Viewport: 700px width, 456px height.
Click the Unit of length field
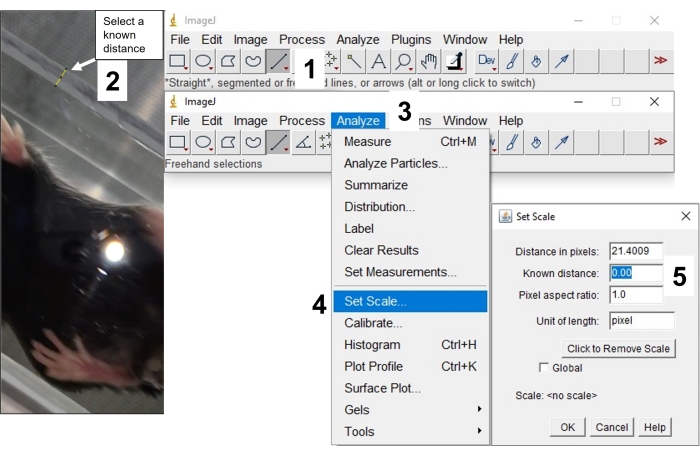tap(642, 321)
